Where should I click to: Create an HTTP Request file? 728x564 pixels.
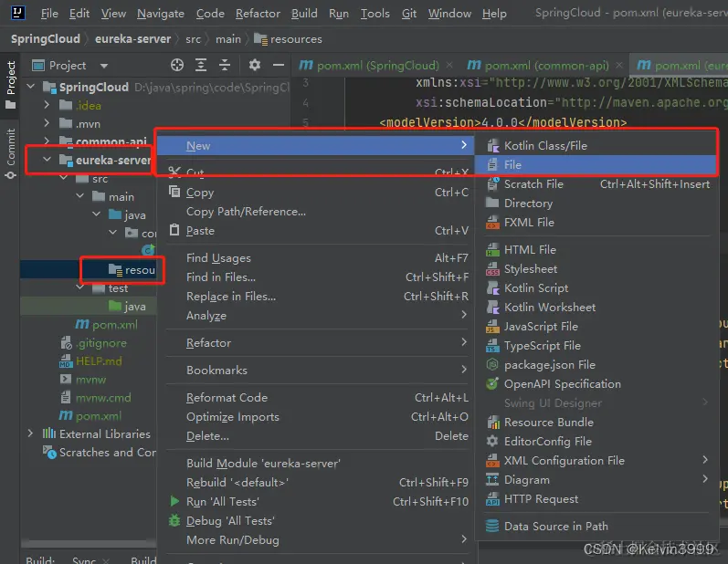pyautogui.click(x=596, y=499)
